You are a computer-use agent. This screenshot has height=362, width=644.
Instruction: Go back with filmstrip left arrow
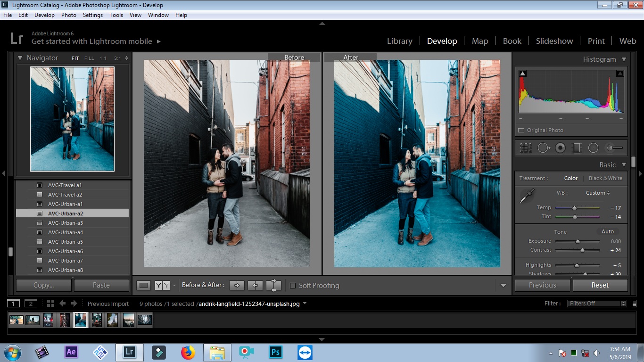[63, 304]
